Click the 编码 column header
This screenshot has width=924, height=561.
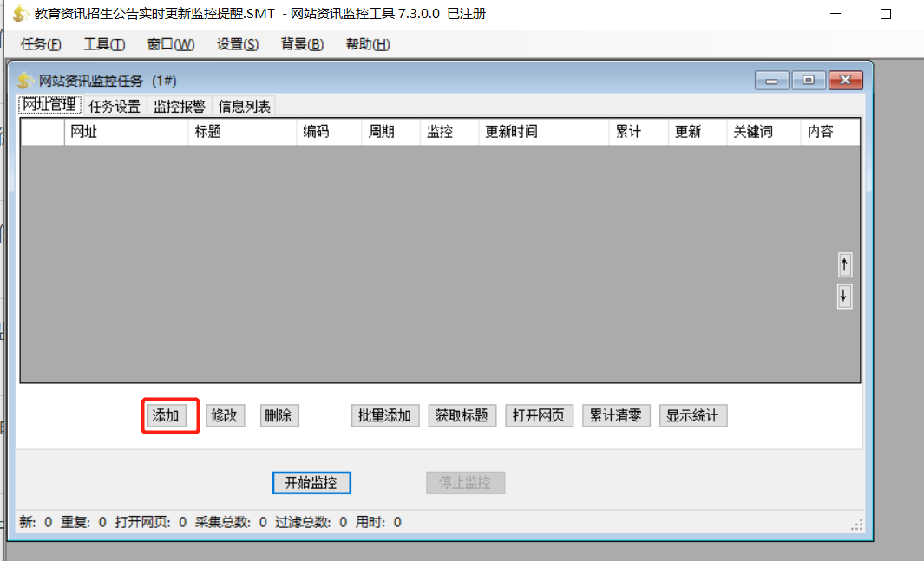(x=329, y=132)
